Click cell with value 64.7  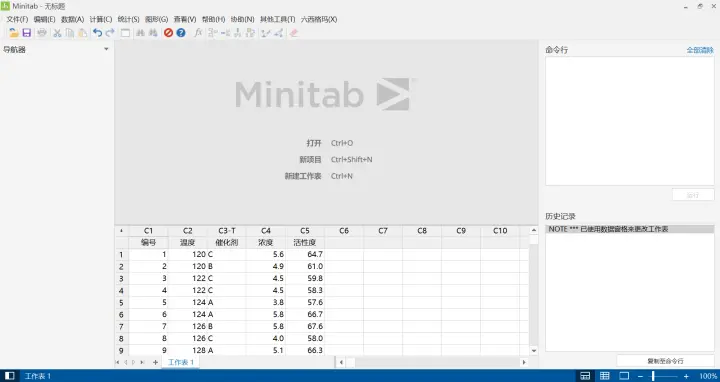tap(305, 254)
